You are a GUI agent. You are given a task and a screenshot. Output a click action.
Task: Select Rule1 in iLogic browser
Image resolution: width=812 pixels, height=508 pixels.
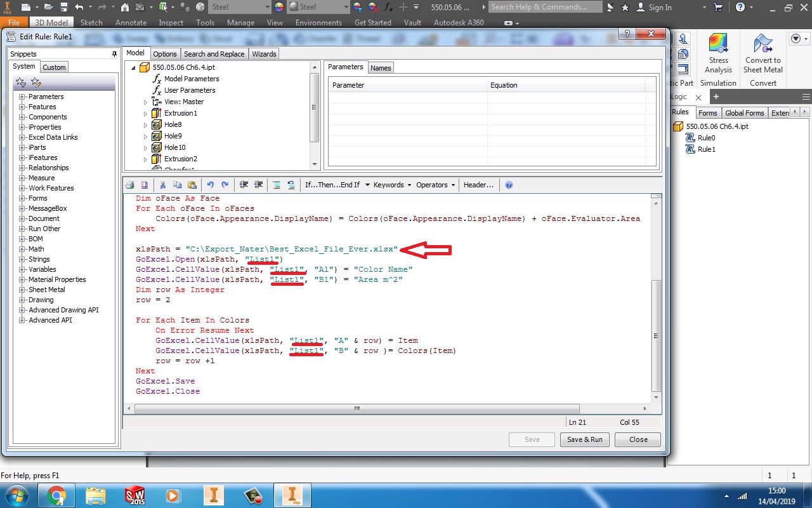(x=706, y=149)
